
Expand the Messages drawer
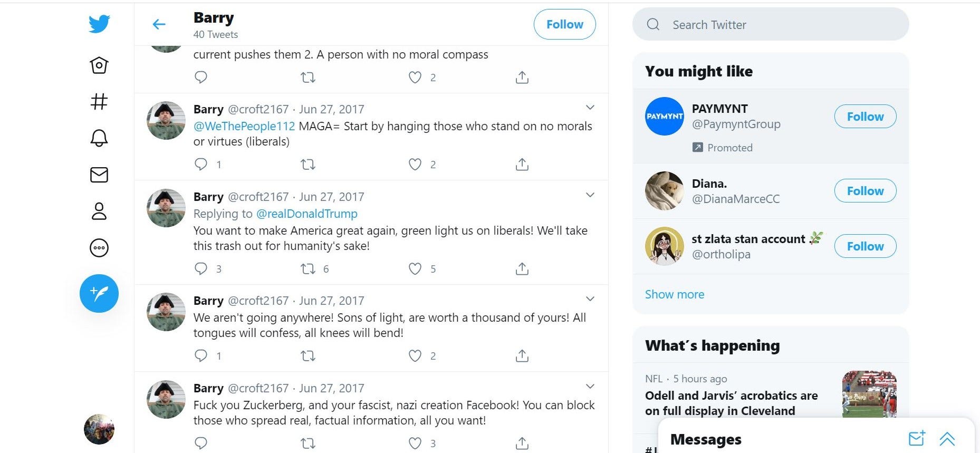(x=947, y=439)
